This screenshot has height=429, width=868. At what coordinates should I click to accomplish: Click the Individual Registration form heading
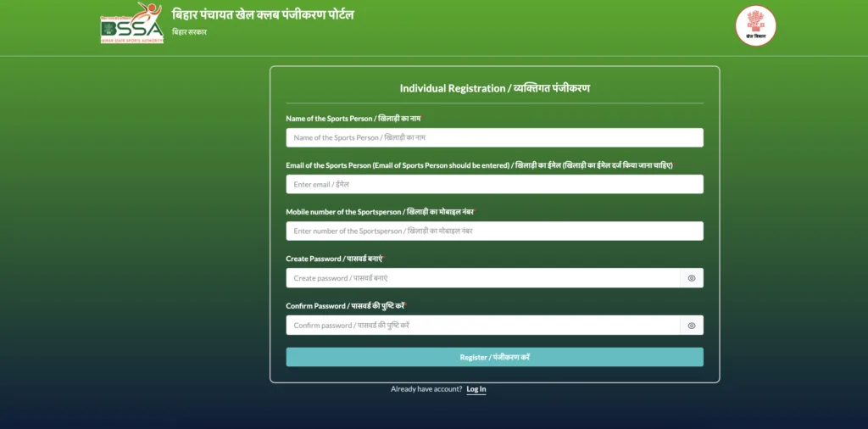coord(494,88)
